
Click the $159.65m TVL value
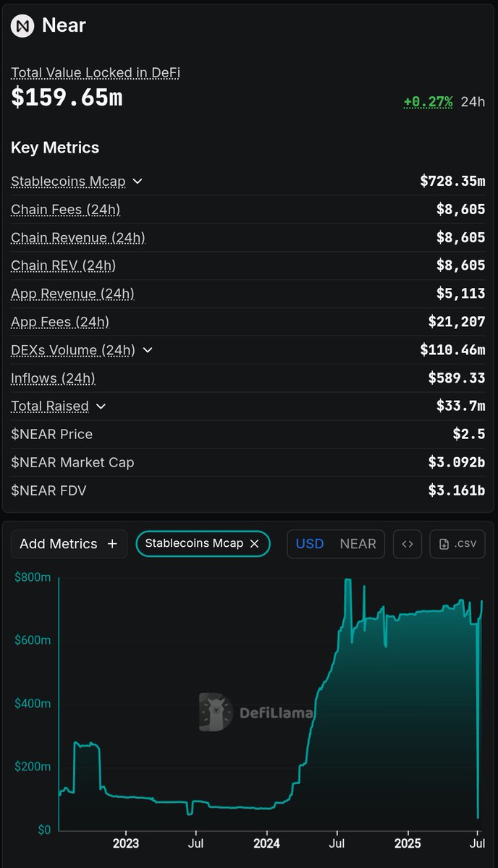point(67,97)
